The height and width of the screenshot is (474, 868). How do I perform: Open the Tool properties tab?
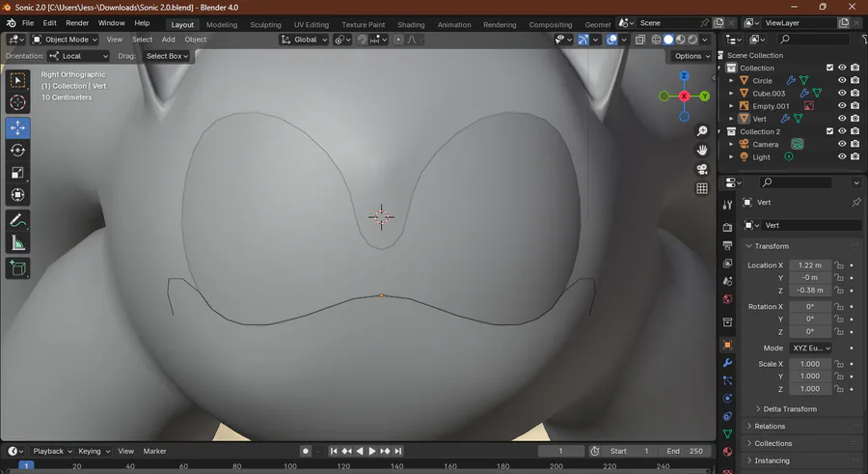click(x=727, y=205)
